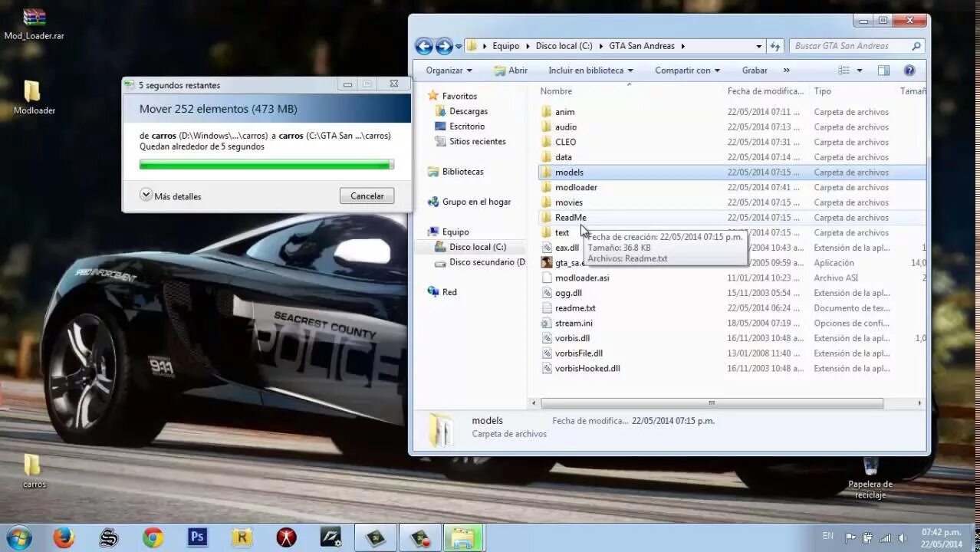
Task: Open Explorer help button
Action: (909, 71)
